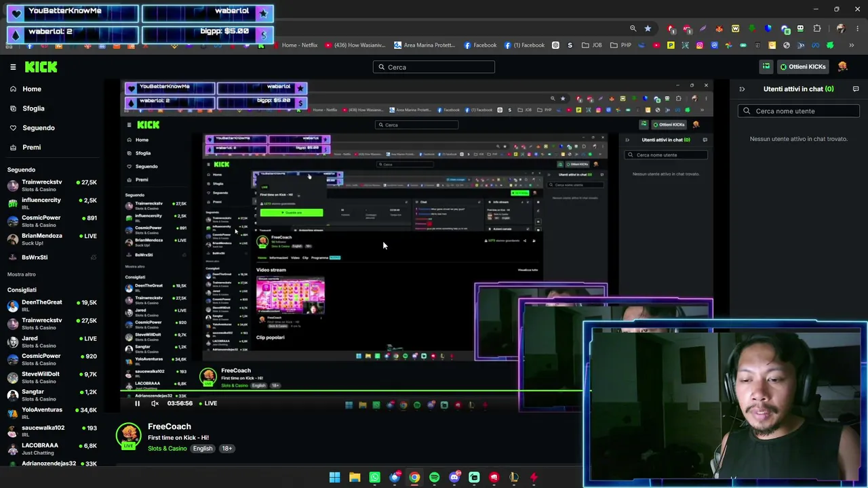Viewport: 868px width, 488px height.
Task: Open Spotify from the taskbar
Action: coord(434,477)
